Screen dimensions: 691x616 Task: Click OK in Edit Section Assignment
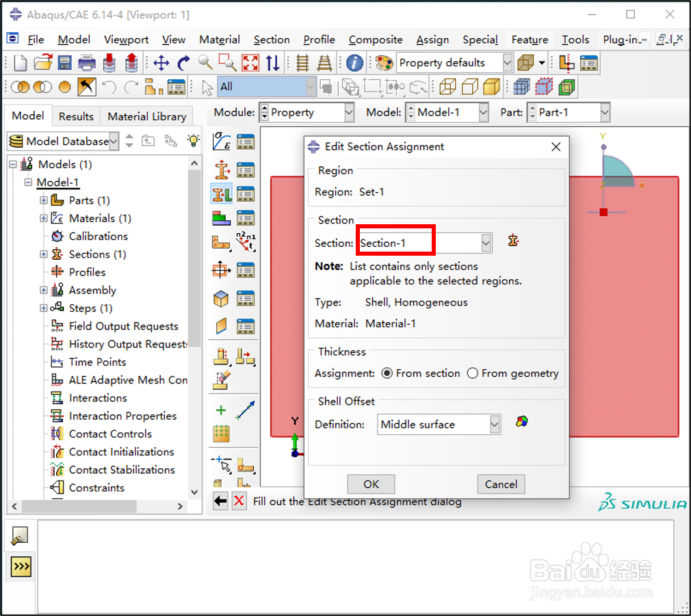click(x=371, y=484)
